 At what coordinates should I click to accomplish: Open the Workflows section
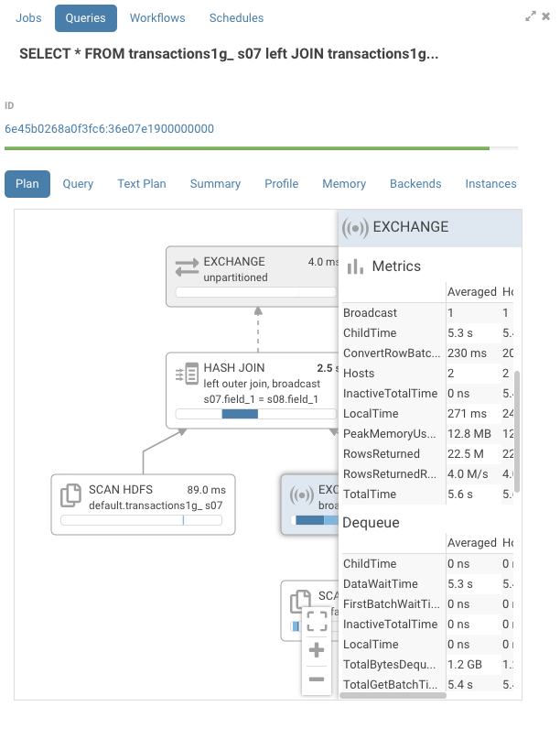click(157, 18)
